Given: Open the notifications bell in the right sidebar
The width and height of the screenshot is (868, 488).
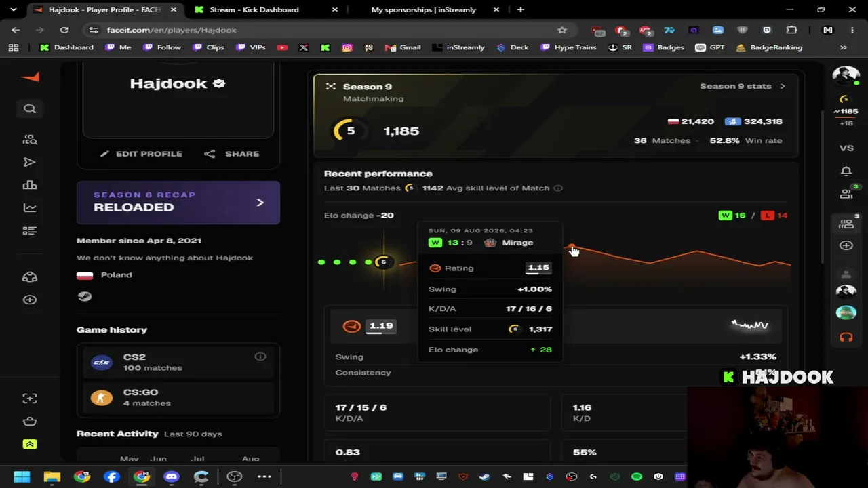Looking at the screenshot, I should [846, 171].
